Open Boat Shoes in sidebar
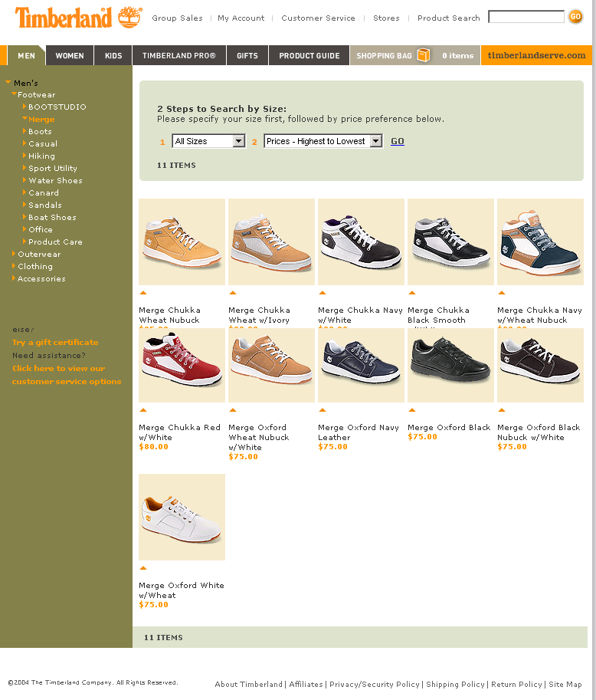The width and height of the screenshot is (596, 700). 52,217
